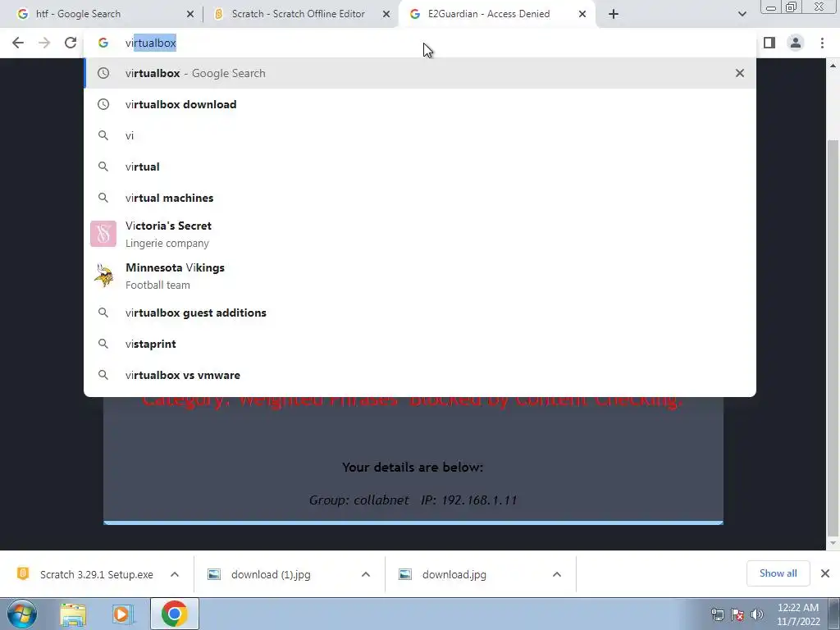840x630 pixels.
Task: Choose the 'virtual' search suggestion
Action: pyautogui.click(x=420, y=167)
